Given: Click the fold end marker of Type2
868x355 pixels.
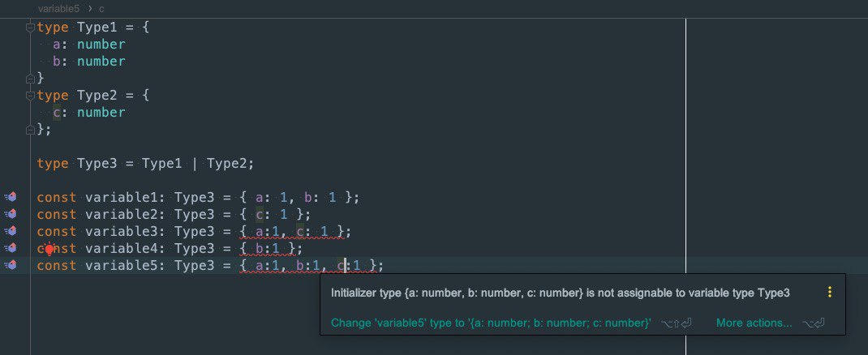Looking at the screenshot, I should pyautogui.click(x=31, y=130).
